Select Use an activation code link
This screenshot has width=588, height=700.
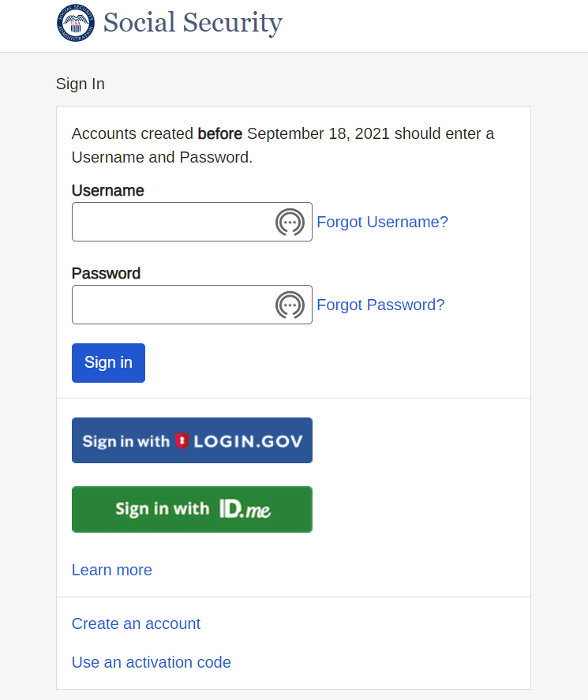pos(152,662)
